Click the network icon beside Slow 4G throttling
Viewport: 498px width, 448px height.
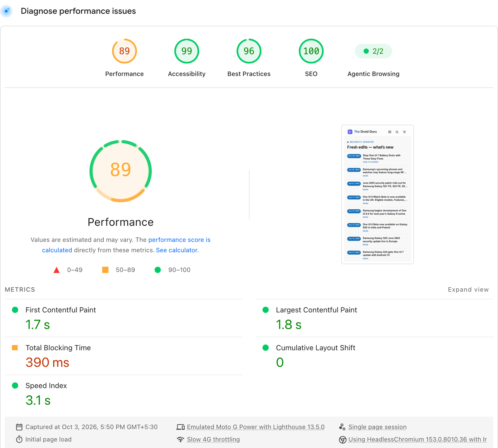[181, 439]
